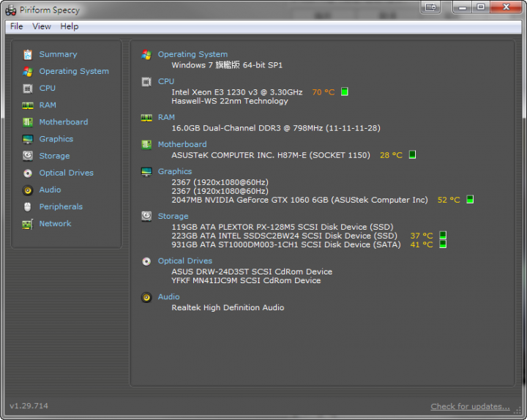Select Graphics in the sidebar
This screenshot has width=527, height=420.
[x=56, y=139]
